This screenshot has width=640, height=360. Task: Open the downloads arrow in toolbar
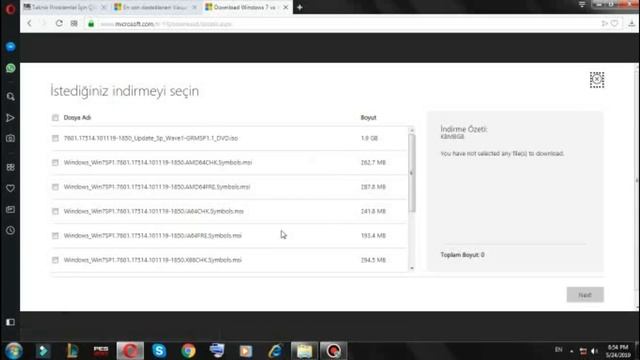coord(631,23)
